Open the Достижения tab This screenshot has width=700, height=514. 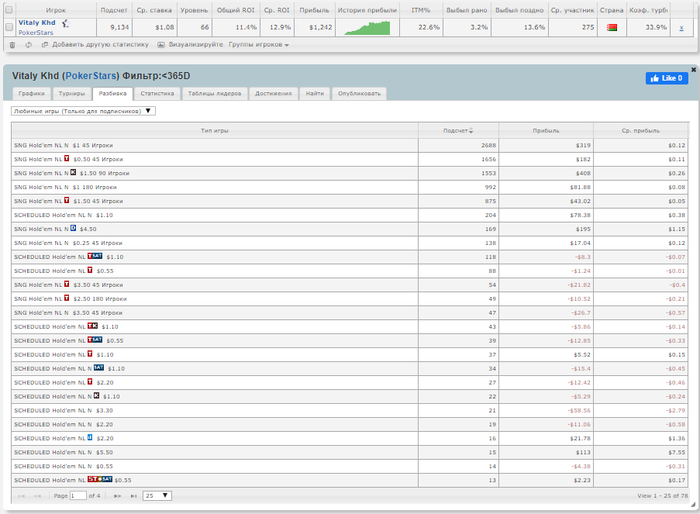(273, 94)
